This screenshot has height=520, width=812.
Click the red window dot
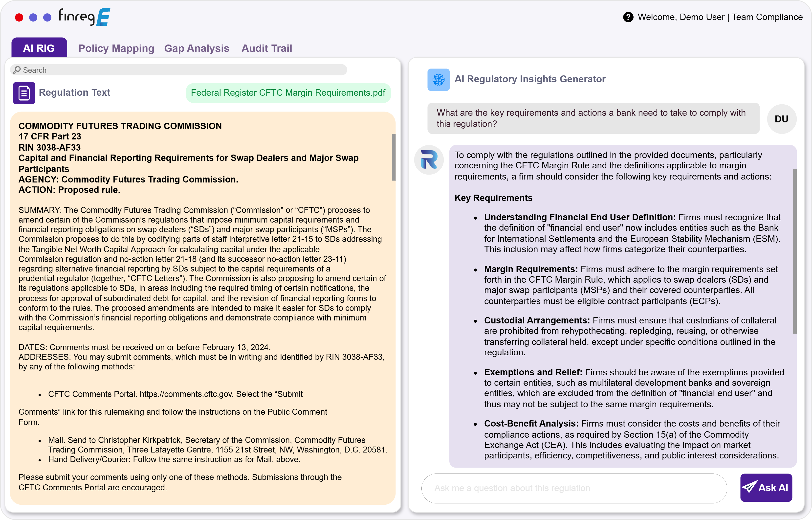(19, 18)
